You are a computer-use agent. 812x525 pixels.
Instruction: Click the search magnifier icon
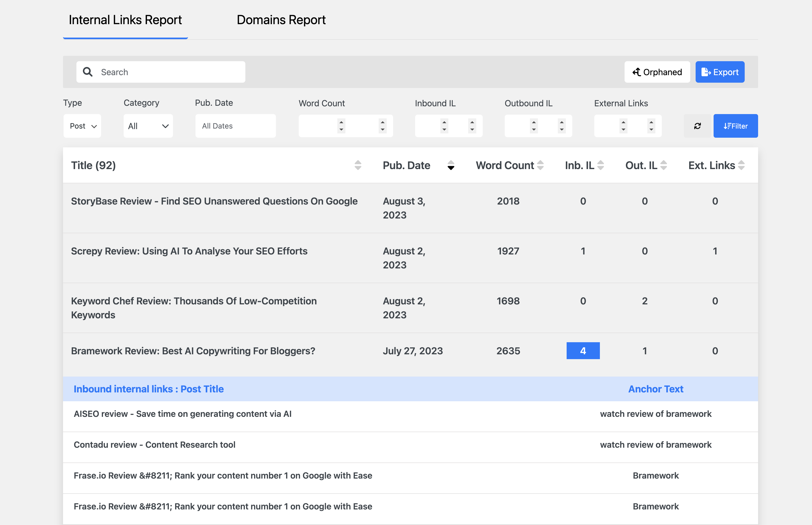click(x=88, y=72)
